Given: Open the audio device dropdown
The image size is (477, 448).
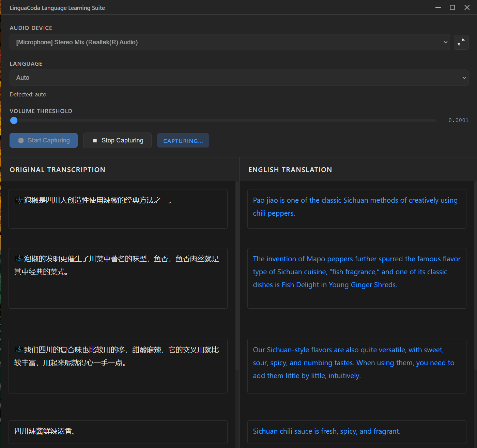Looking at the screenshot, I should pyautogui.click(x=230, y=42).
